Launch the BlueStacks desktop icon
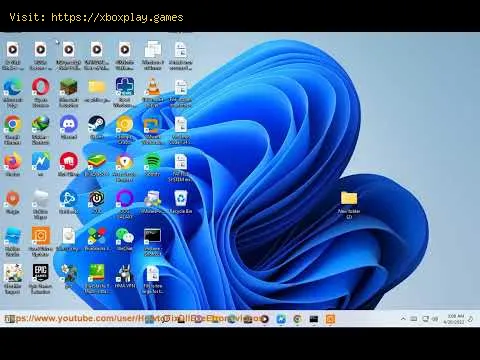 97,165
